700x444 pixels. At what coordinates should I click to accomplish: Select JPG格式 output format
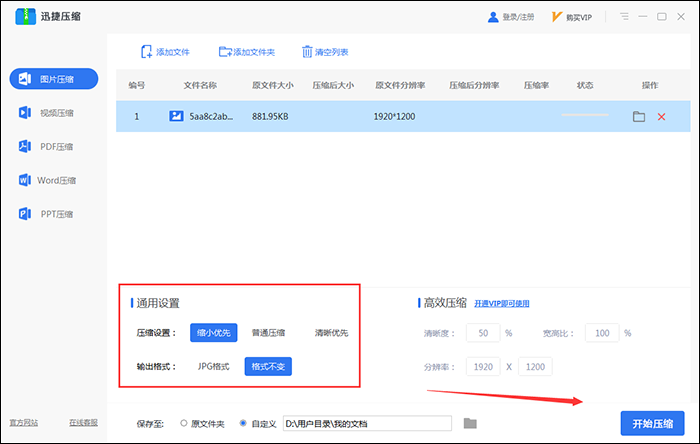click(x=213, y=366)
